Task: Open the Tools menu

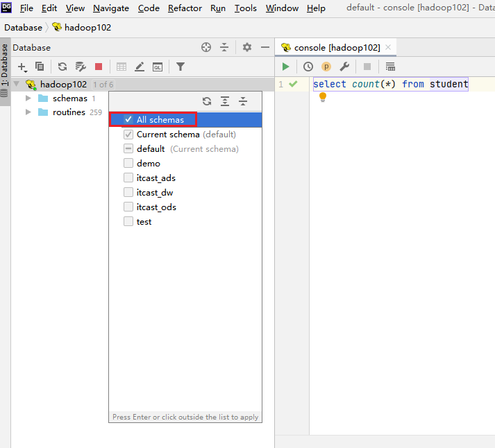Action: (x=245, y=8)
